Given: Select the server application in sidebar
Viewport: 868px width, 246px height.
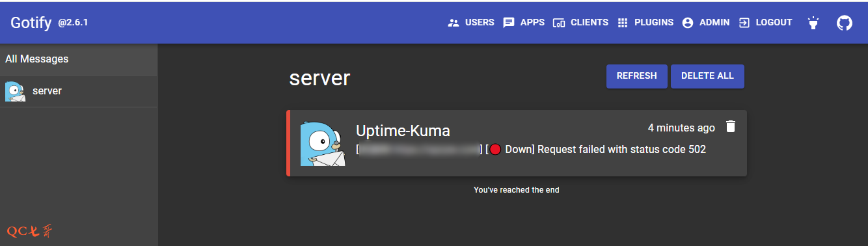Looking at the screenshot, I should [78, 91].
